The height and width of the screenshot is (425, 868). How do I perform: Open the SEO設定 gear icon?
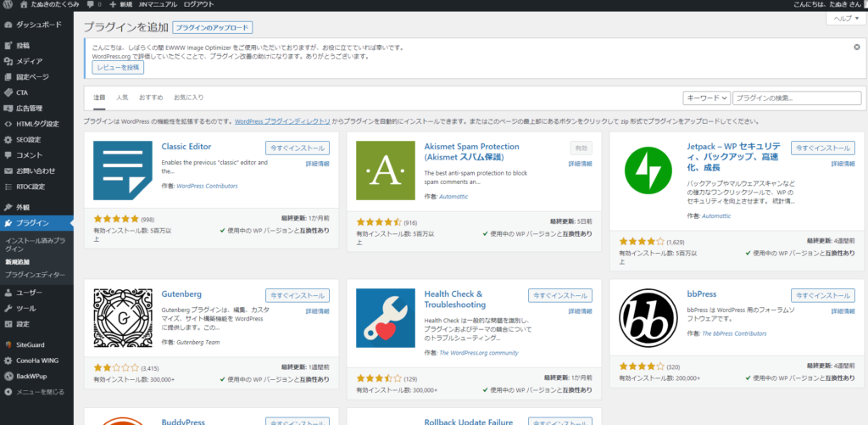click(8, 140)
